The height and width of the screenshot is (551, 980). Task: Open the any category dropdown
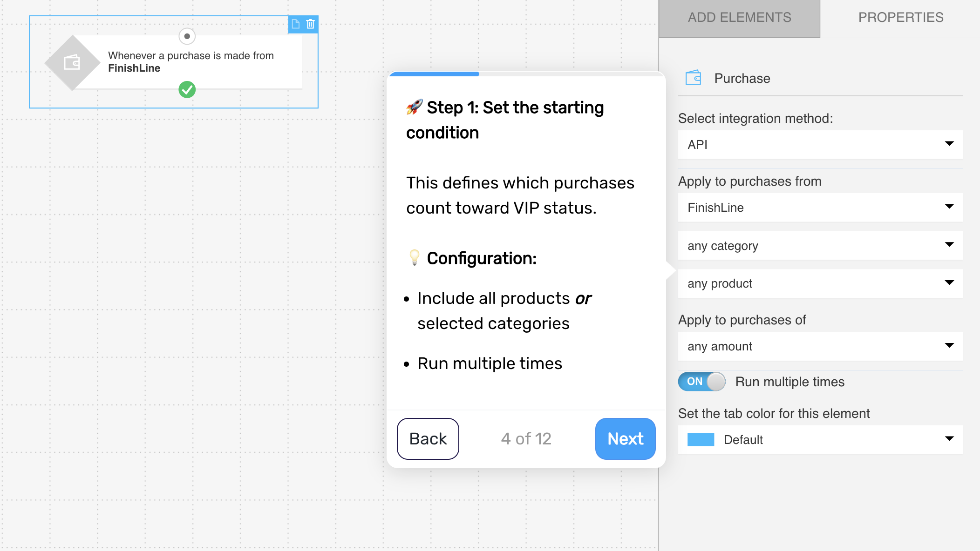point(820,246)
